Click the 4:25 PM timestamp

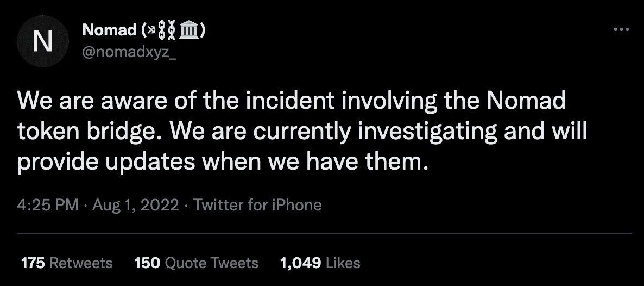[48, 205]
